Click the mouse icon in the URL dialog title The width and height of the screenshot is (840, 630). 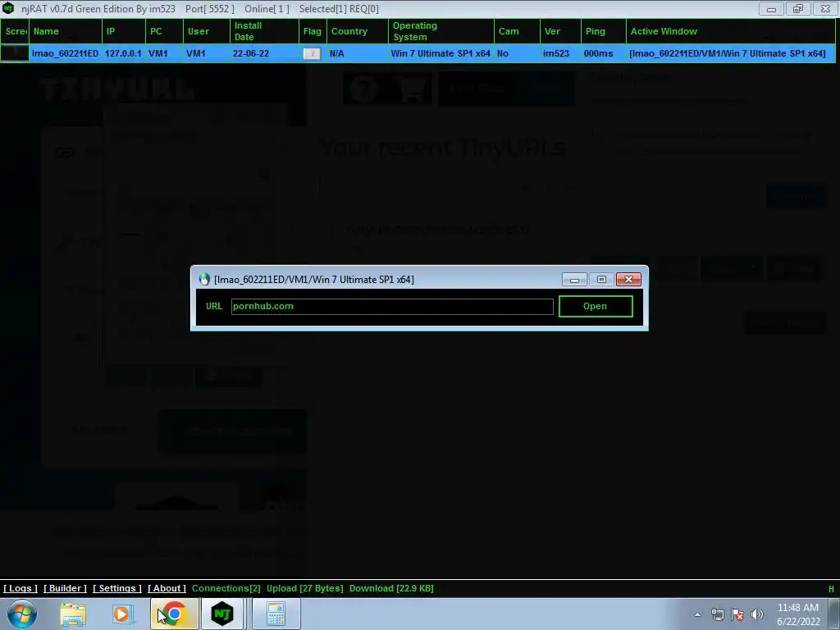pos(204,279)
